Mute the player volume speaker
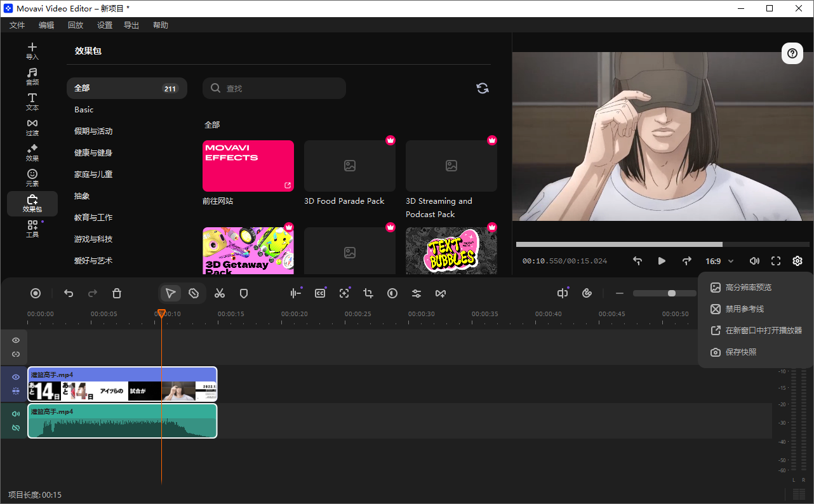 [754, 261]
